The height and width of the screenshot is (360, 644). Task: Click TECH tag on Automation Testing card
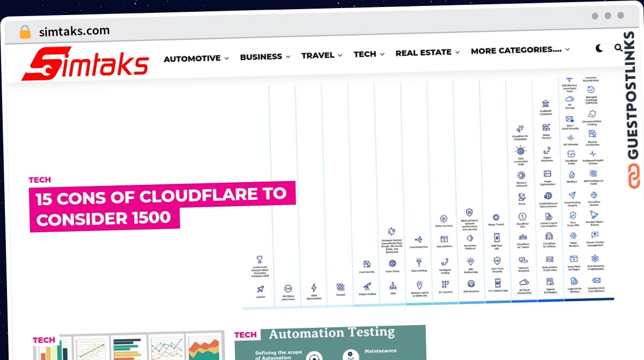tap(246, 335)
